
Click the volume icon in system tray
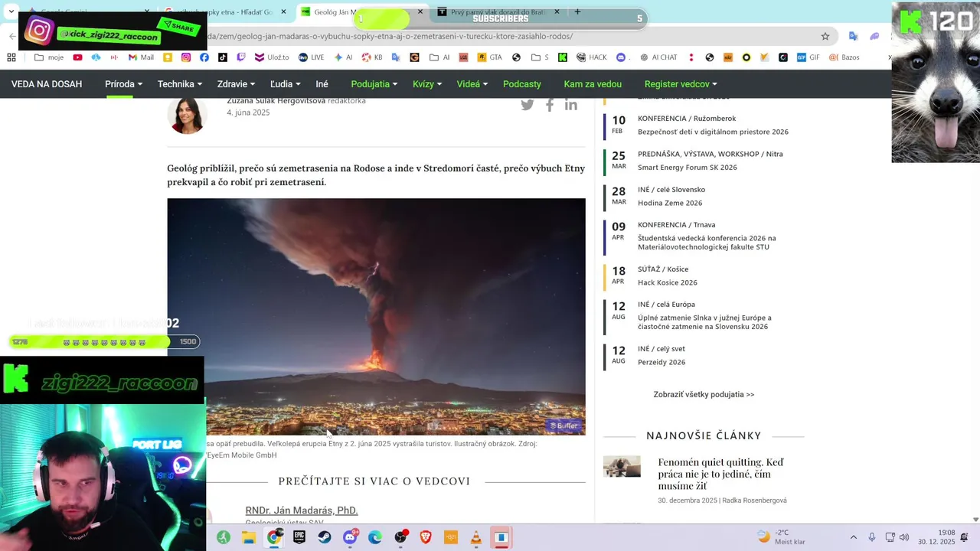tap(904, 537)
